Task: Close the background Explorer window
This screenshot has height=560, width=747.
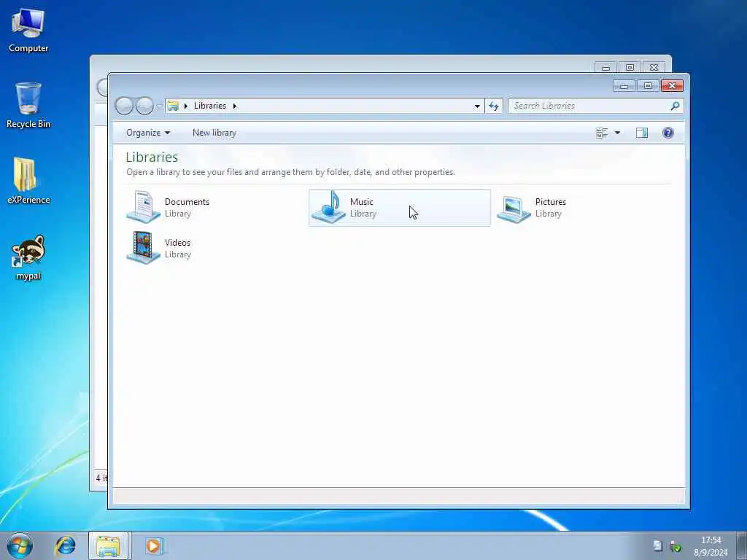Action: (x=654, y=67)
